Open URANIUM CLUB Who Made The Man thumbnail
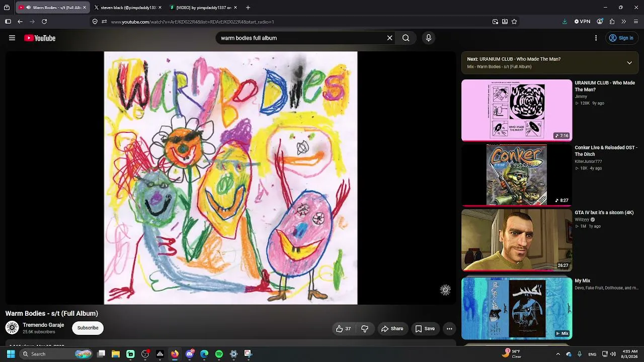The width and height of the screenshot is (644, 362). click(x=517, y=110)
